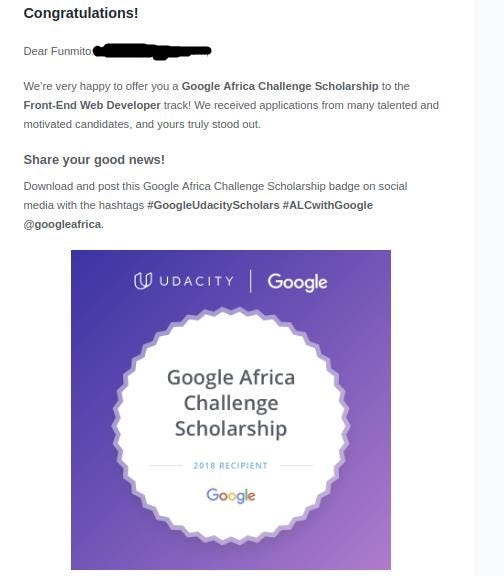Click the vertical divider between Udacity and Google

[x=251, y=281]
